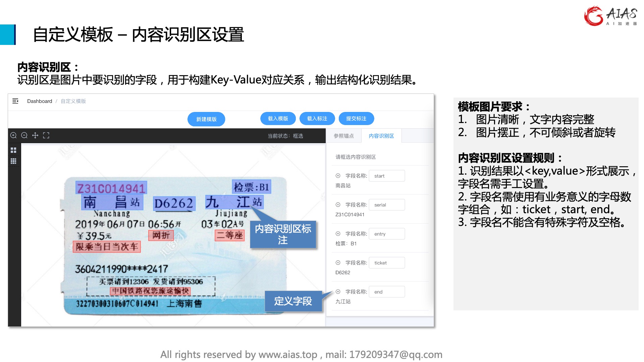
Task: Switch to the 参照锚点 tab
Action: pos(343,136)
